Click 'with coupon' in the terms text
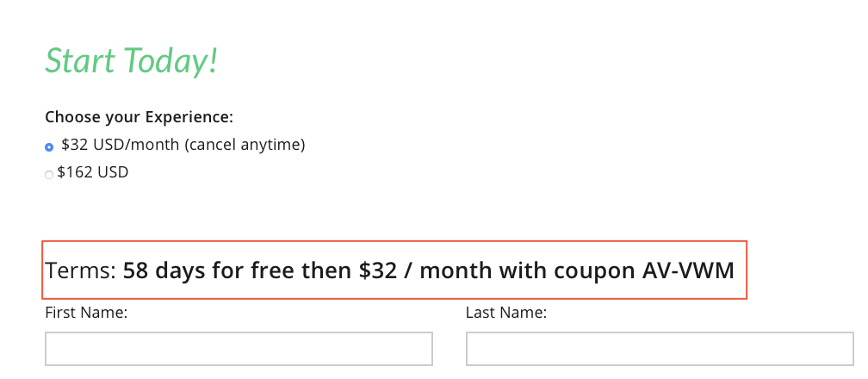The image size is (868, 379). [567, 270]
